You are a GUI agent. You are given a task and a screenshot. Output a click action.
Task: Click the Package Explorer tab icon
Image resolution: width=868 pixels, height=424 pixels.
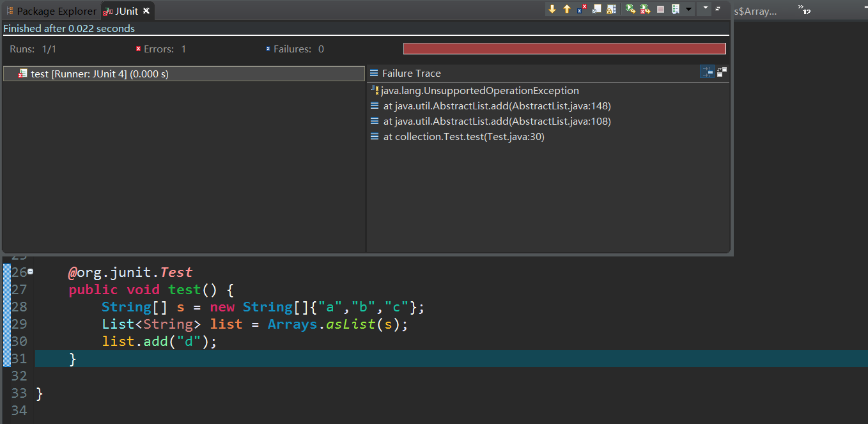click(10, 11)
